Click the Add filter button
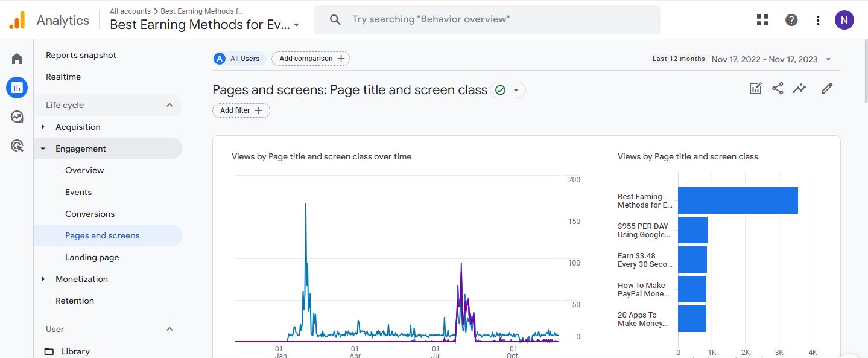Image resolution: width=868 pixels, height=358 pixels. (x=241, y=110)
